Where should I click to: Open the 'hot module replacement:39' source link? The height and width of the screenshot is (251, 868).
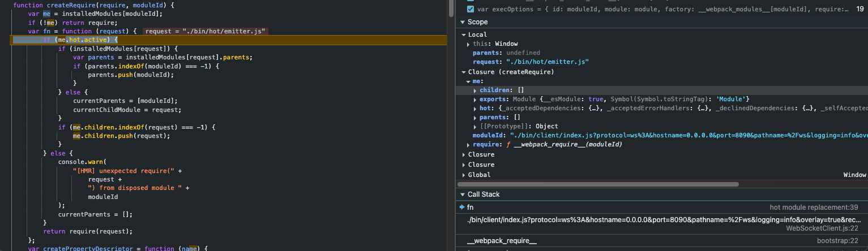pyautogui.click(x=814, y=207)
